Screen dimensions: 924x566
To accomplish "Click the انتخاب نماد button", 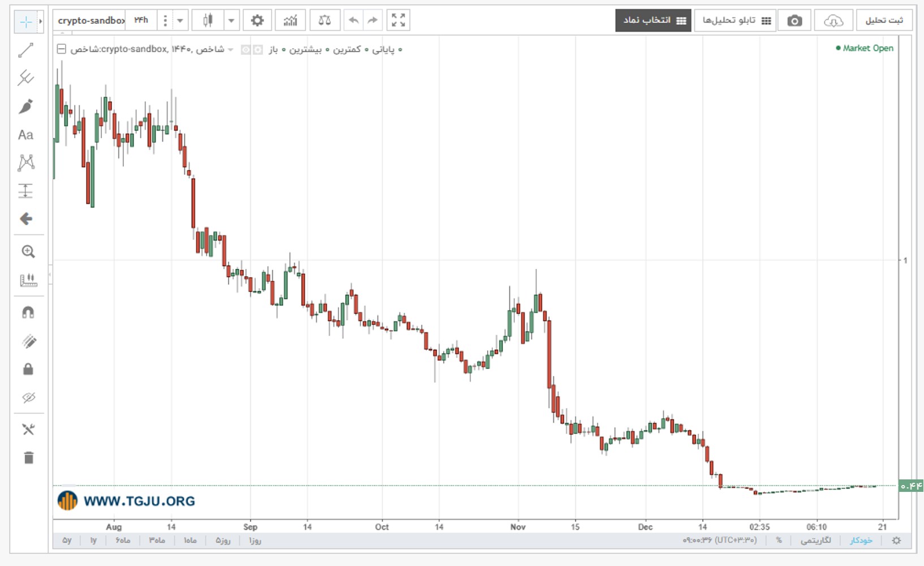I will [x=654, y=20].
